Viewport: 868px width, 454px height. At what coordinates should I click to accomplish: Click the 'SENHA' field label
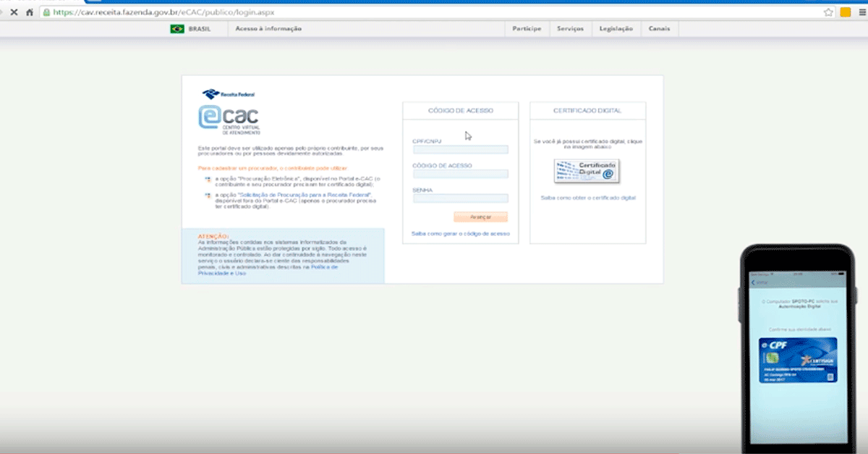[x=421, y=190]
